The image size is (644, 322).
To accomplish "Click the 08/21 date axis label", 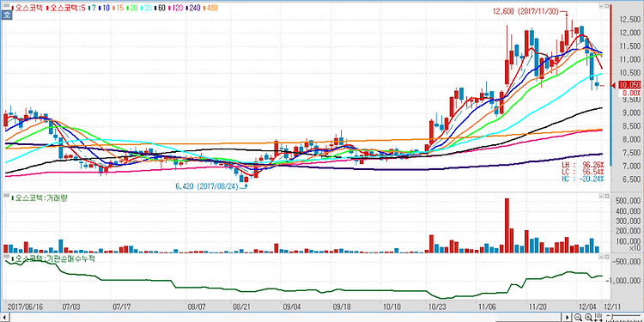I will pyautogui.click(x=241, y=307).
